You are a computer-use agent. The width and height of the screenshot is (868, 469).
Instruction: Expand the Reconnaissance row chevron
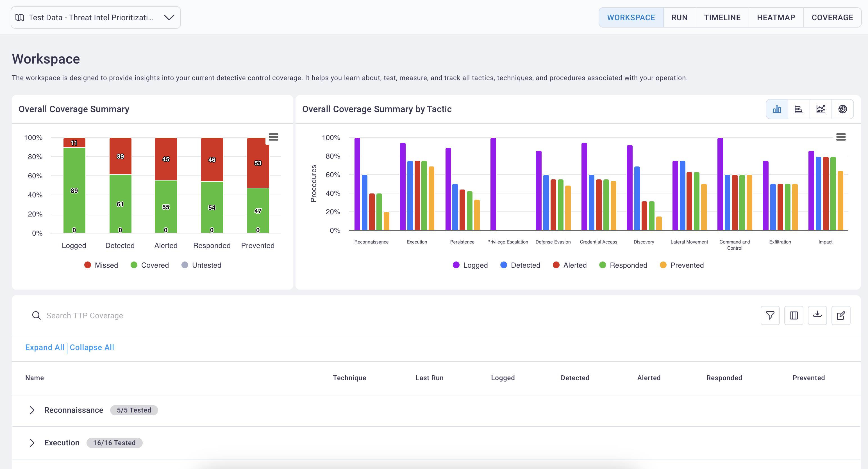coord(32,410)
